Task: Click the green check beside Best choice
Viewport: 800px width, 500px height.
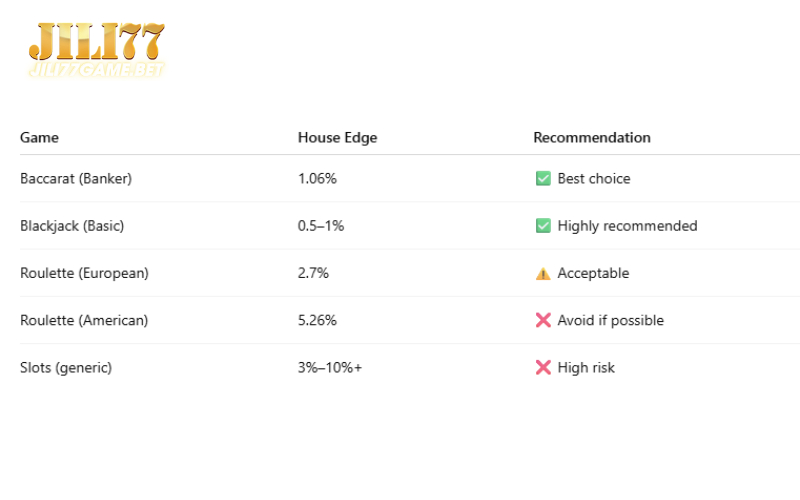Action: (x=543, y=179)
